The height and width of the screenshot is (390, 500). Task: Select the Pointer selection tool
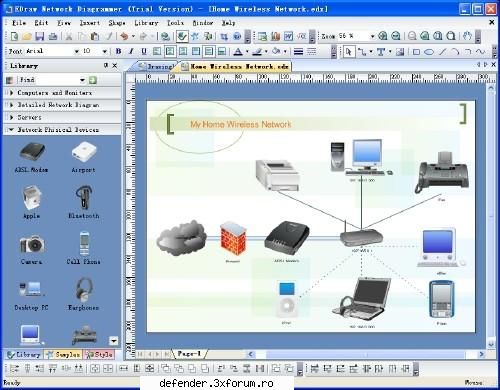[349, 52]
